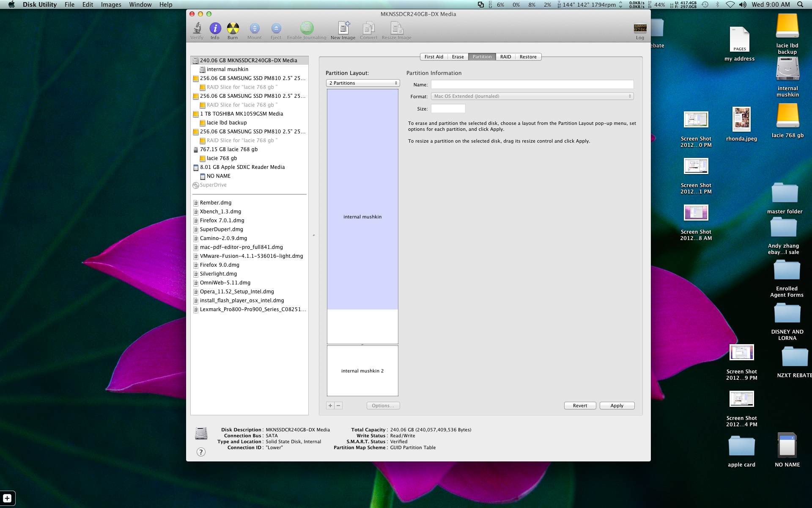Open the Images menu
Image resolution: width=812 pixels, height=508 pixels.
(x=111, y=5)
